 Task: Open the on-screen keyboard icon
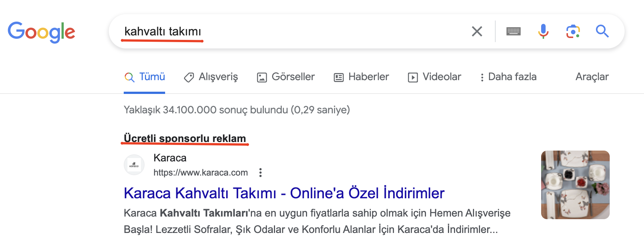click(x=514, y=31)
